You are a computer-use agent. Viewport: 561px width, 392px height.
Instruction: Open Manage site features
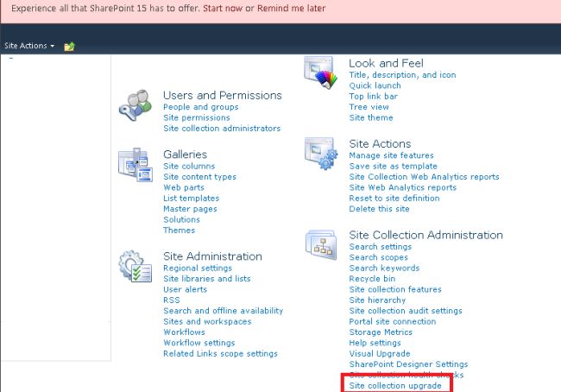coord(392,155)
